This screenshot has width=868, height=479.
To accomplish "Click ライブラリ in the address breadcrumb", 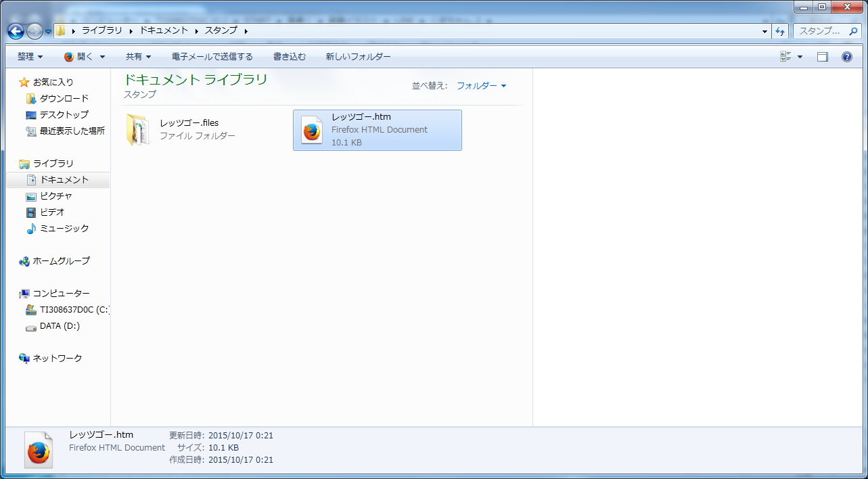I will point(102,30).
